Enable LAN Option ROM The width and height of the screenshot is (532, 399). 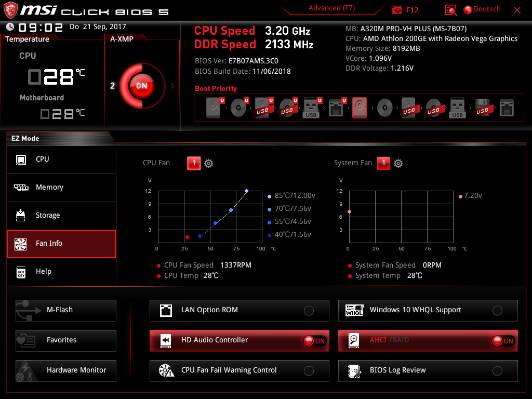pyautogui.click(x=239, y=311)
